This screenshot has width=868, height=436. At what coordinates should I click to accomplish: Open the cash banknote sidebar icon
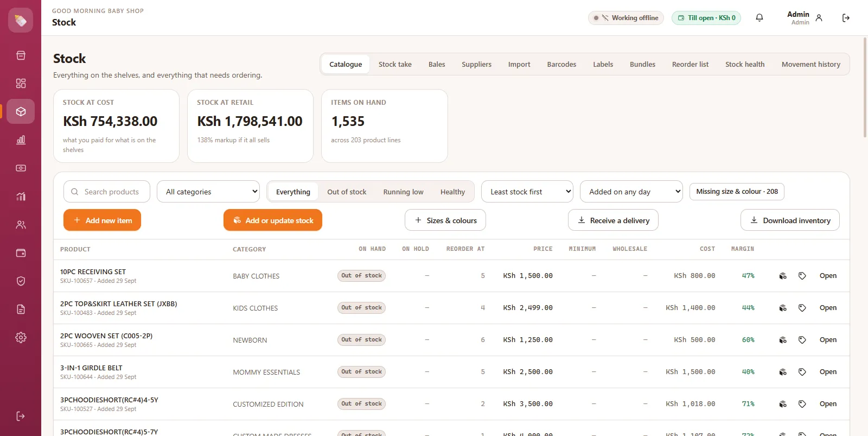(21, 168)
